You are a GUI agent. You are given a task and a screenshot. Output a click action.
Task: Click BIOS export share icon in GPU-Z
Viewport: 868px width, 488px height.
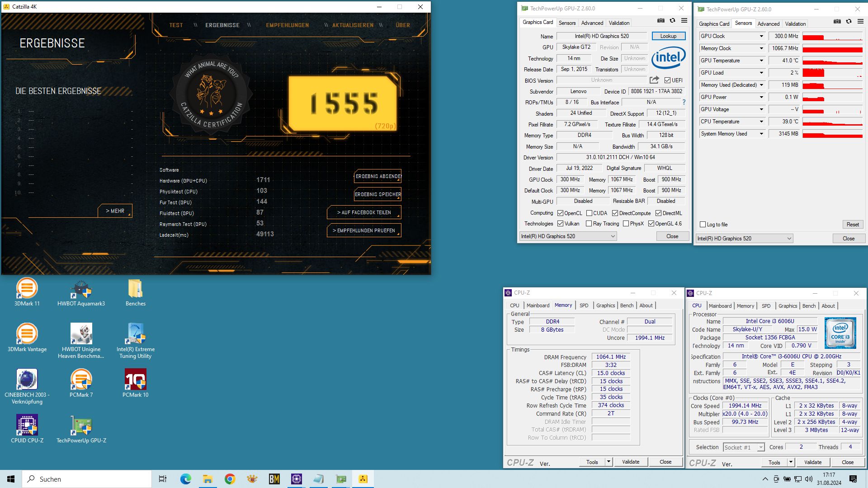(x=654, y=80)
